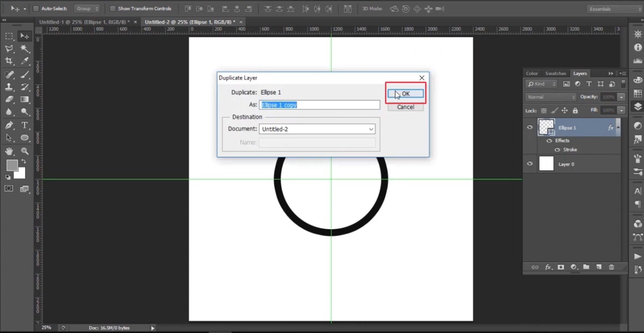Cancel the Duplicate Layer dialog
Viewport: 644px width, 333px height.
point(405,107)
